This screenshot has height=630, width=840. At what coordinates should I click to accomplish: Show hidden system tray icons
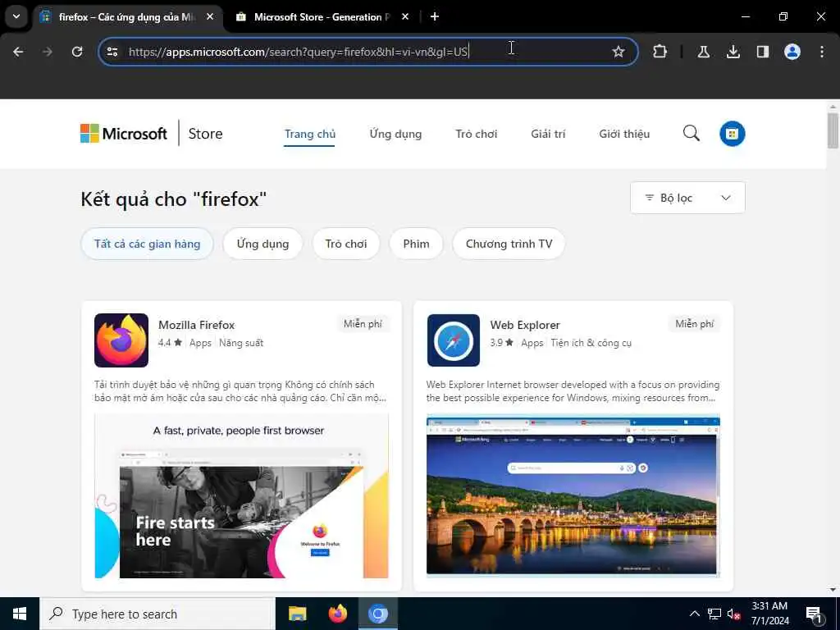[694, 614]
